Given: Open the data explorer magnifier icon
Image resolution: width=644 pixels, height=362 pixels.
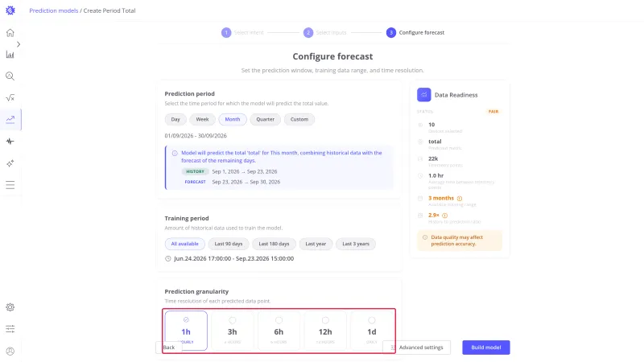Looking at the screenshot, I should tap(10, 76).
